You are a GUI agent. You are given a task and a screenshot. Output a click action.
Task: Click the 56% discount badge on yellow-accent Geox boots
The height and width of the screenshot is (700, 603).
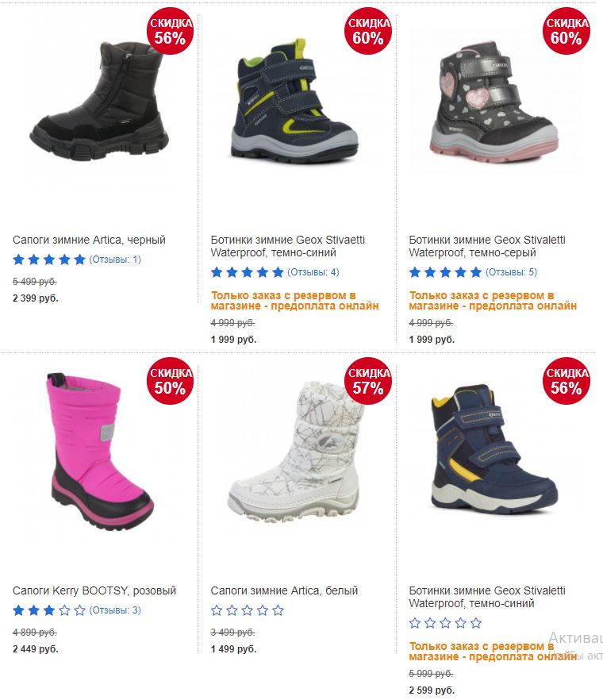[567, 381]
